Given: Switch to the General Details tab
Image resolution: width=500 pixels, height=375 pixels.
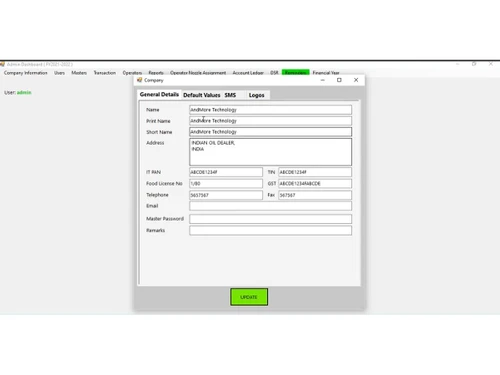Looking at the screenshot, I should (x=159, y=95).
